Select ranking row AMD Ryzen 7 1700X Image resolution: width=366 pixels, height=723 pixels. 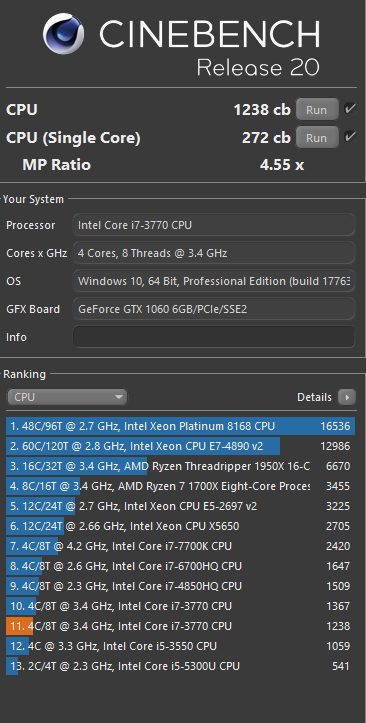[x=180, y=486]
